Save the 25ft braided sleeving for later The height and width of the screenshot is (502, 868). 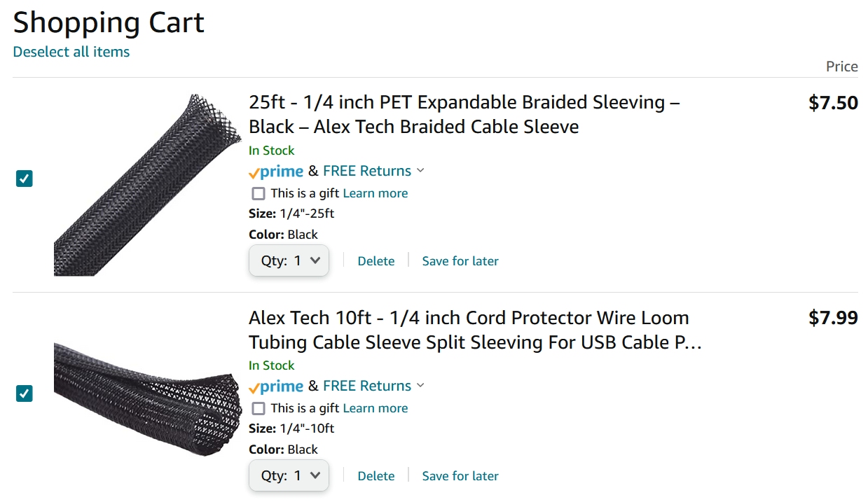(460, 261)
